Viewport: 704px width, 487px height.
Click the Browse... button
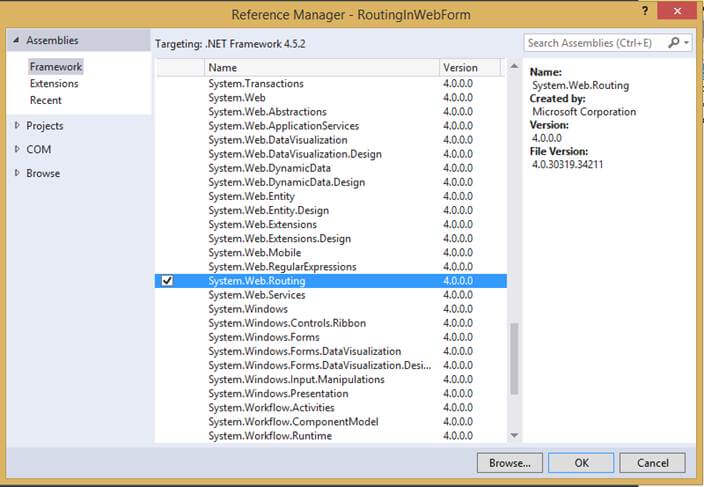coord(510,463)
